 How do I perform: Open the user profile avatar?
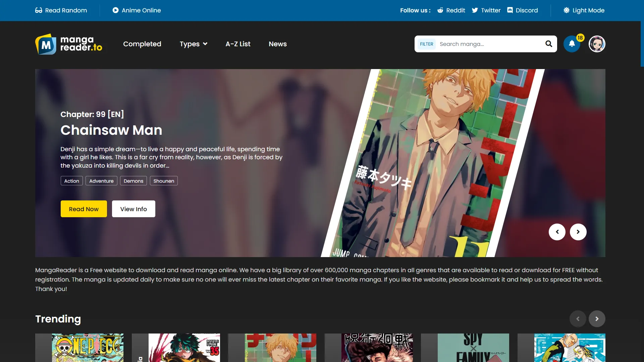point(597,44)
